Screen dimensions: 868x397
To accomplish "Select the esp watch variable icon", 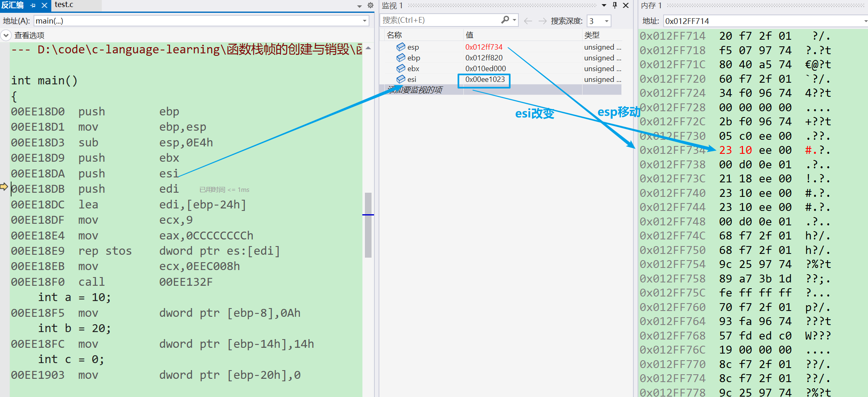I will click(x=401, y=47).
